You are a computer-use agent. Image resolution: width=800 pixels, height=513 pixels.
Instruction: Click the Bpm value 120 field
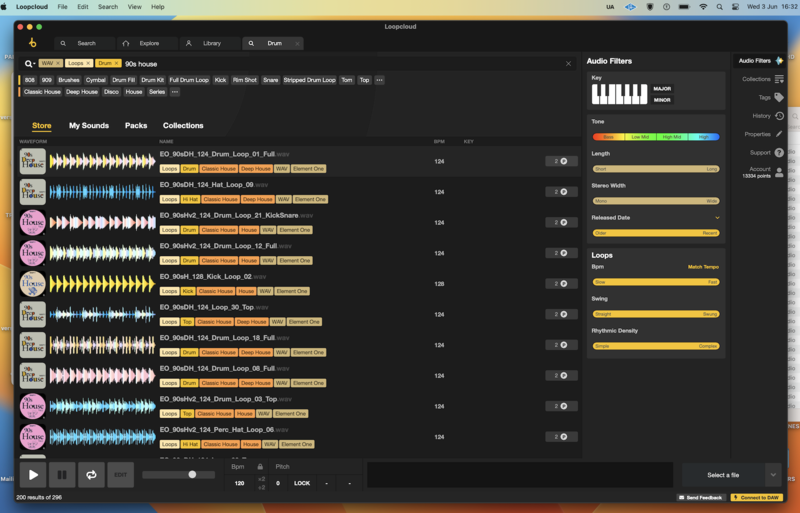tap(239, 483)
